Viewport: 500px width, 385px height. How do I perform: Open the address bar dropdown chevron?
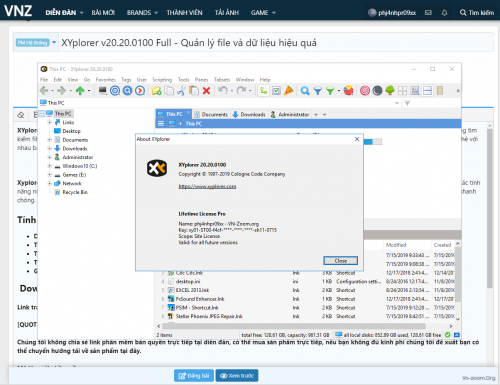click(397, 103)
